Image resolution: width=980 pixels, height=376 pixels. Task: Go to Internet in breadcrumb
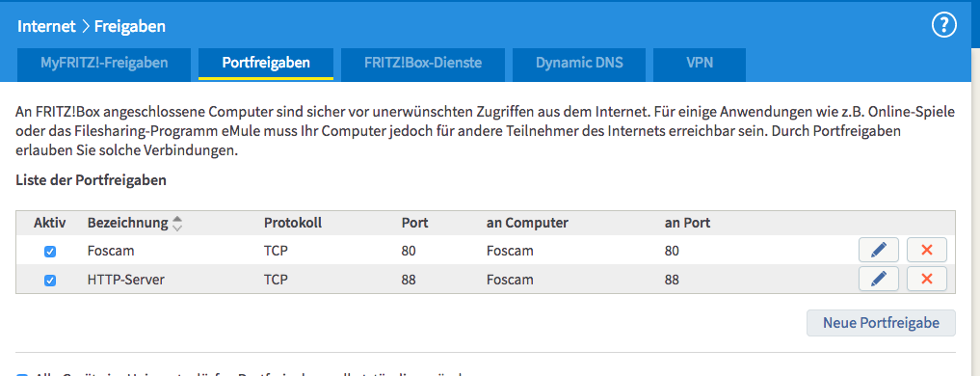pos(46,26)
